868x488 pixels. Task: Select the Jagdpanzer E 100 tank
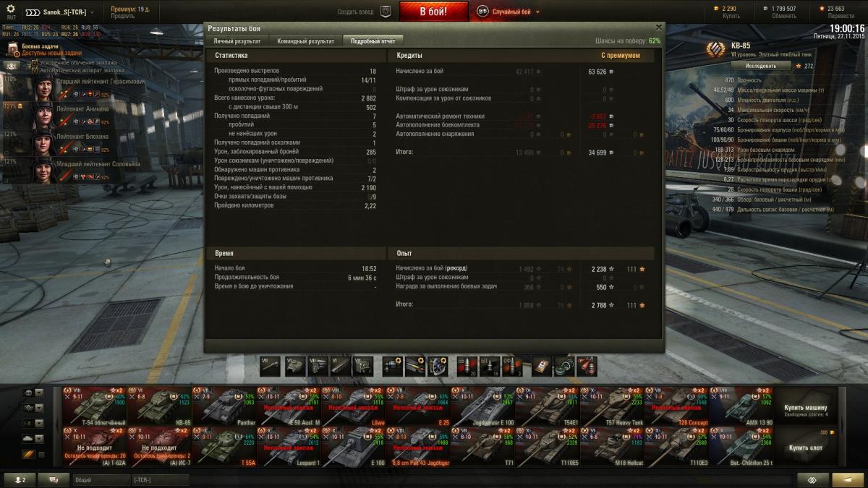[x=483, y=406]
